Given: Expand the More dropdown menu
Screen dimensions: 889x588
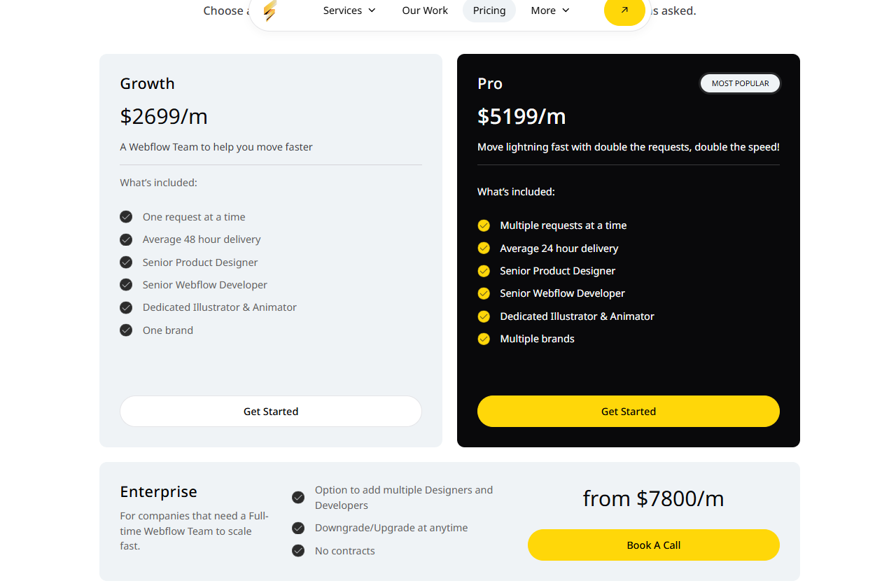Looking at the screenshot, I should [x=550, y=10].
